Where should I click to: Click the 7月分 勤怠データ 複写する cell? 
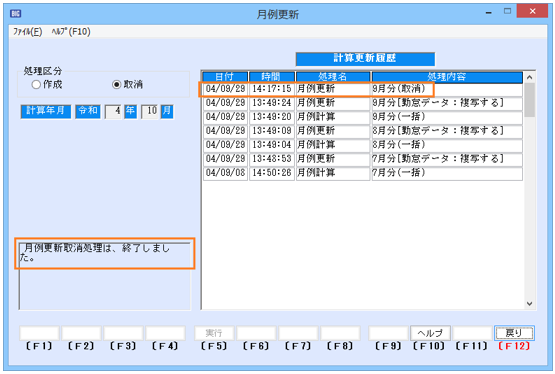tap(447, 159)
